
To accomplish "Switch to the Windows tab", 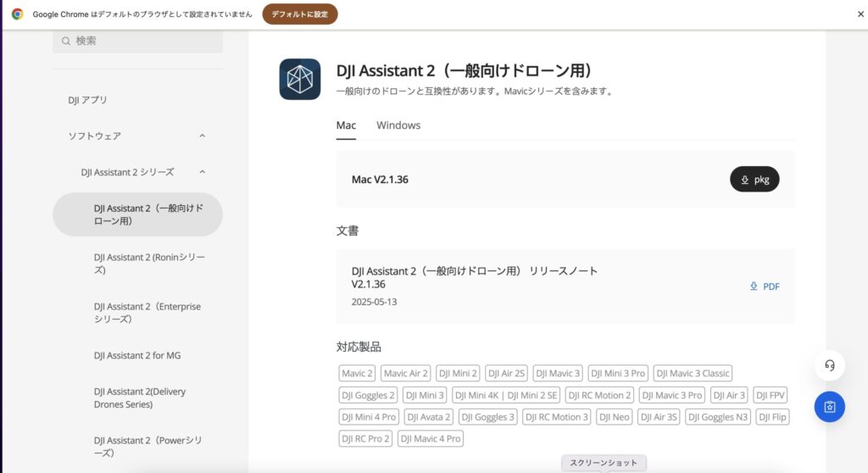I will 398,125.
